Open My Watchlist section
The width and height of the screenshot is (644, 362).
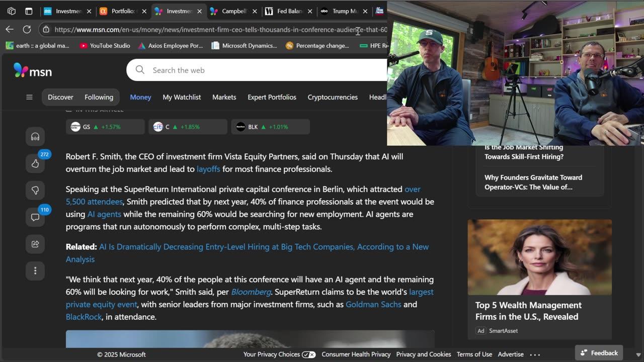tap(182, 97)
